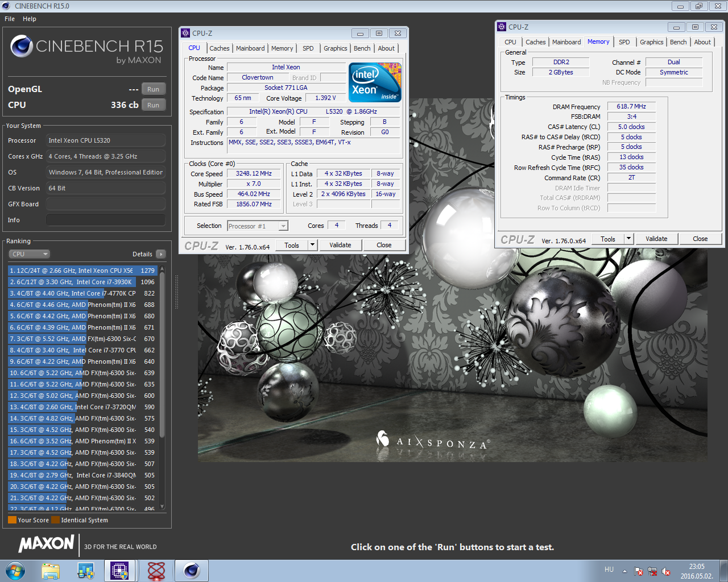Open Bench tab in the CPU-tab CPU-Z window
The height and width of the screenshot is (582, 728).
click(x=362, y=48)
